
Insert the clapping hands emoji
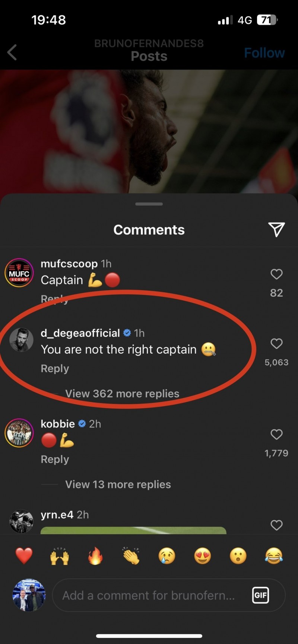pos(131,556)
